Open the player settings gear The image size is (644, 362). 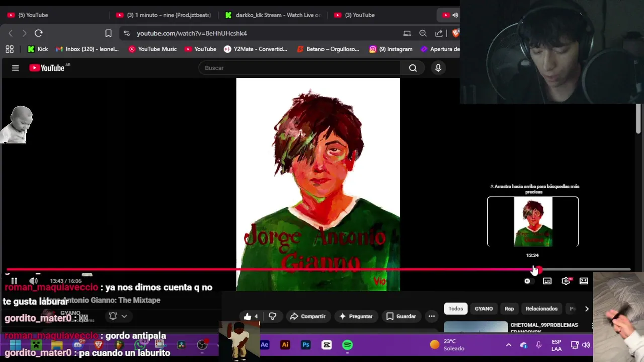pyautogui.click(x=566, y=281)
